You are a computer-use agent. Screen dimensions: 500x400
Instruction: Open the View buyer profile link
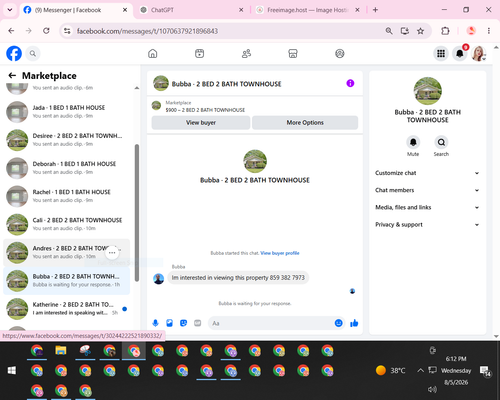[280, 253]
